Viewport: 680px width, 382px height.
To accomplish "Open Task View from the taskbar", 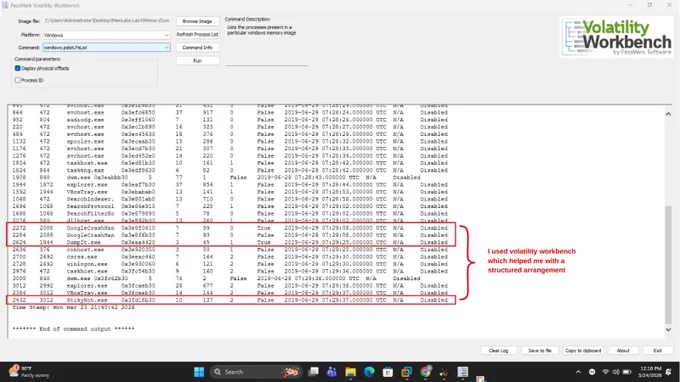I will (313, 372).
